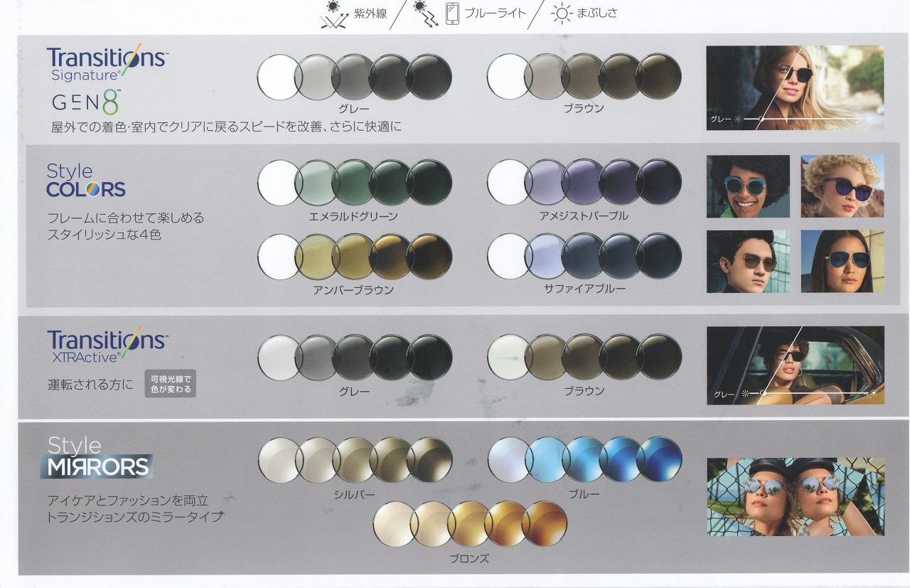Click the sun icon with lightning bolt before the phone

(x=427, y=14)
